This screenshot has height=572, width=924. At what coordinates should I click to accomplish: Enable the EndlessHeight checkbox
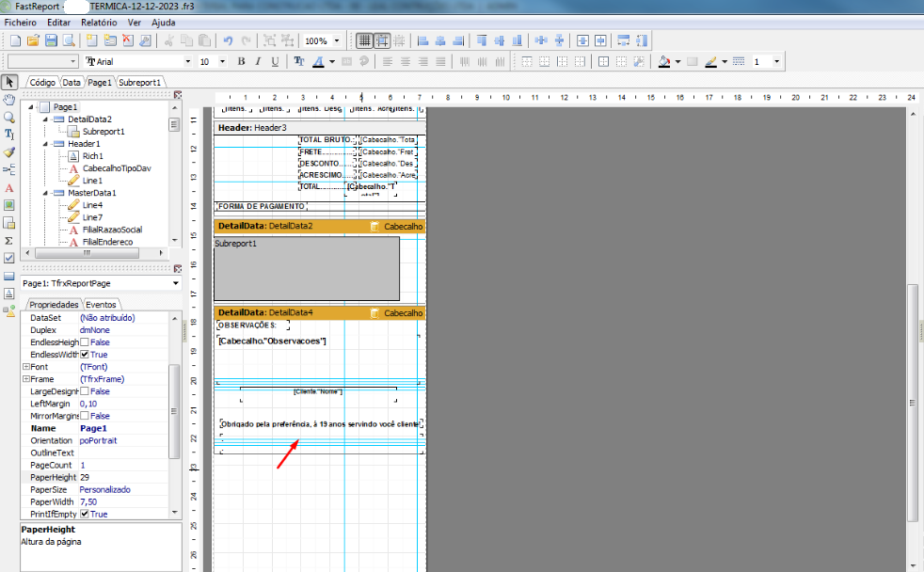[x=85, y=342]
